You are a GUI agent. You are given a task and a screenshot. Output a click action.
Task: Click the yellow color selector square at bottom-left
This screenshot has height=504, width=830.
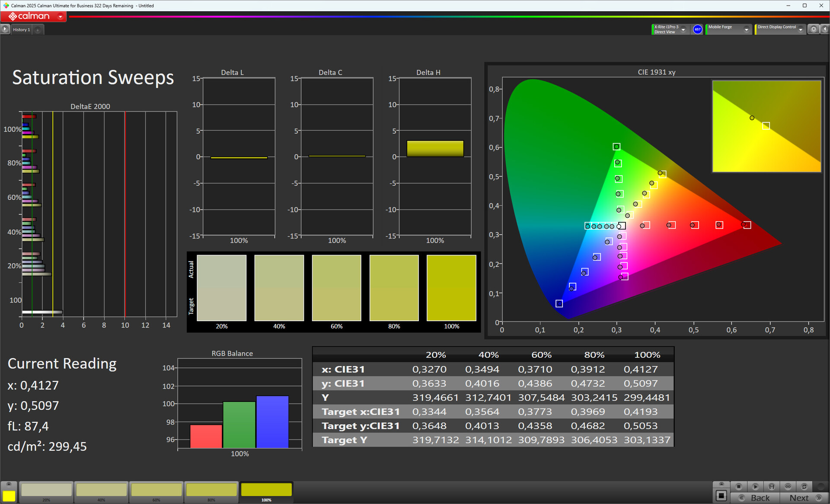[9, 496]
